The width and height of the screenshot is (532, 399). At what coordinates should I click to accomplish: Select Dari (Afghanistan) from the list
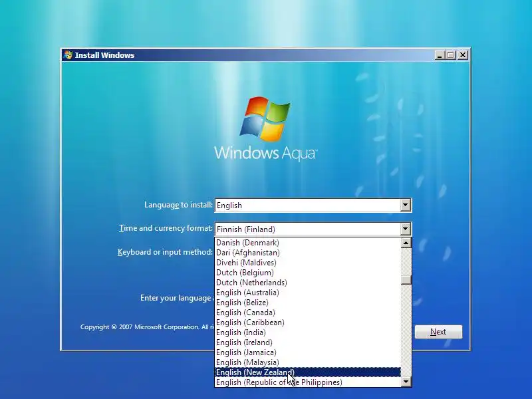click(x=308, y=253)
